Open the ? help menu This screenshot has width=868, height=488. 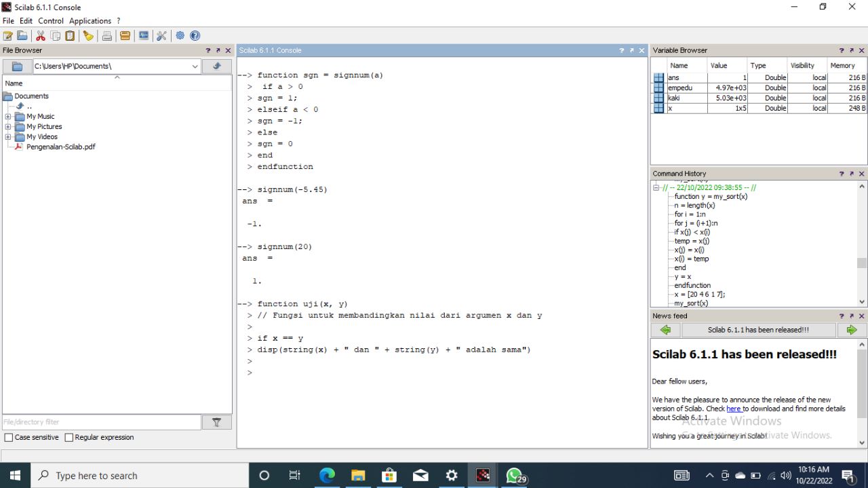[x=119, y=21]
